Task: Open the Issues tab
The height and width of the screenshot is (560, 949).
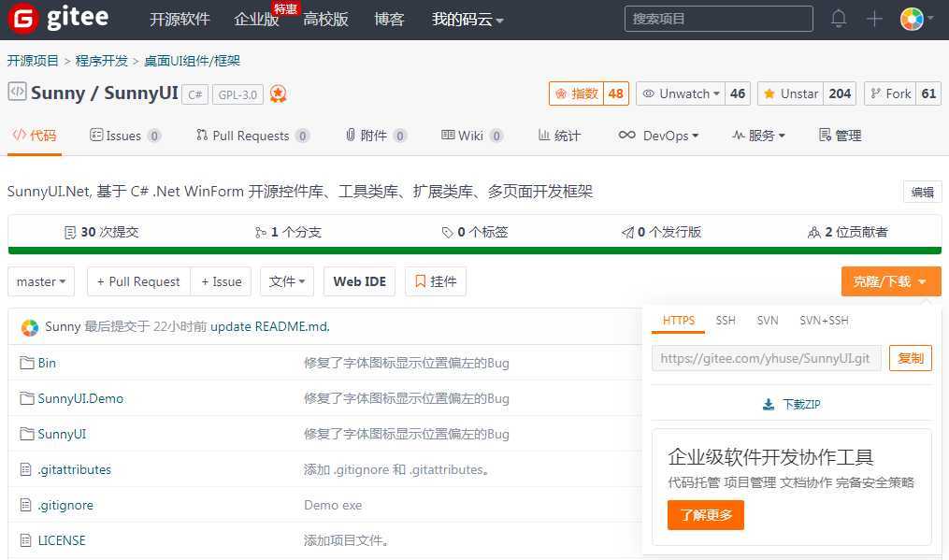Action: pyautogui.click(x=124, y=136)
